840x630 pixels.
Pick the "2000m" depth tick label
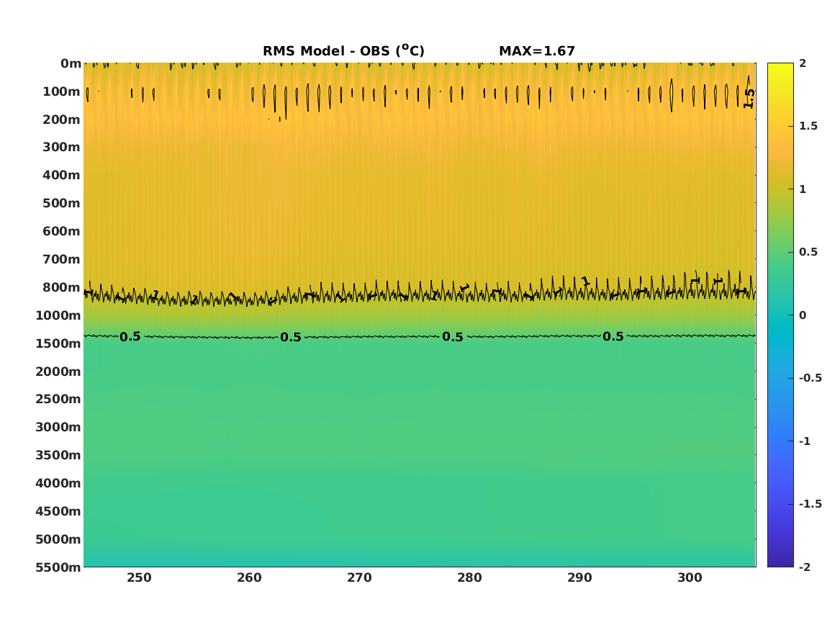point(58,372)
